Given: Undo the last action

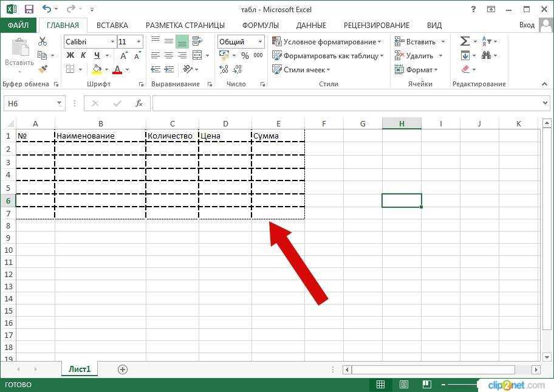Looking at the screenshot, I should [47, 9].
